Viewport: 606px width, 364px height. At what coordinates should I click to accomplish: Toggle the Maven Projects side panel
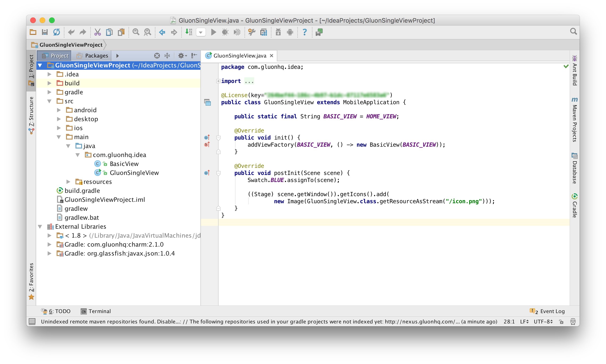coord(575,120)
